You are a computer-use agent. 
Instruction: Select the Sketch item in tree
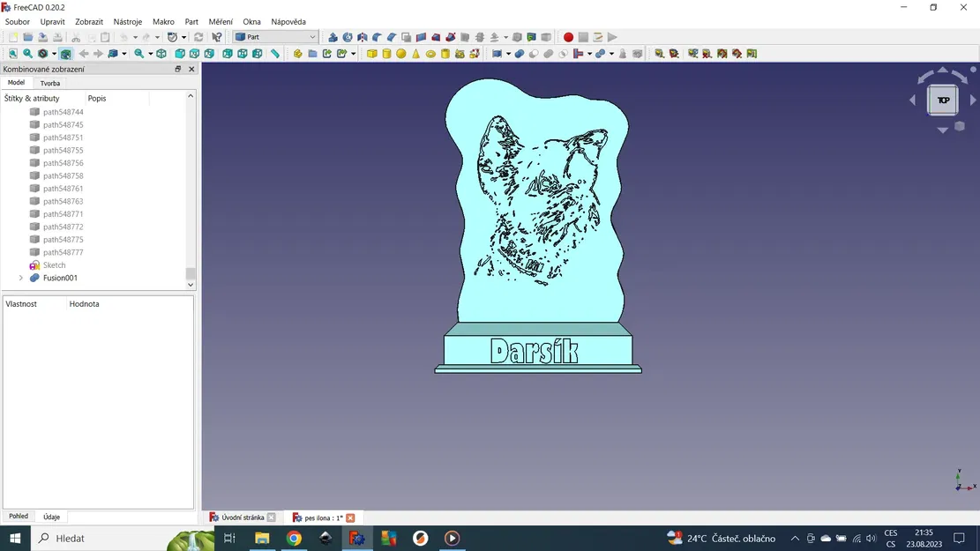(x=55, y=265)
